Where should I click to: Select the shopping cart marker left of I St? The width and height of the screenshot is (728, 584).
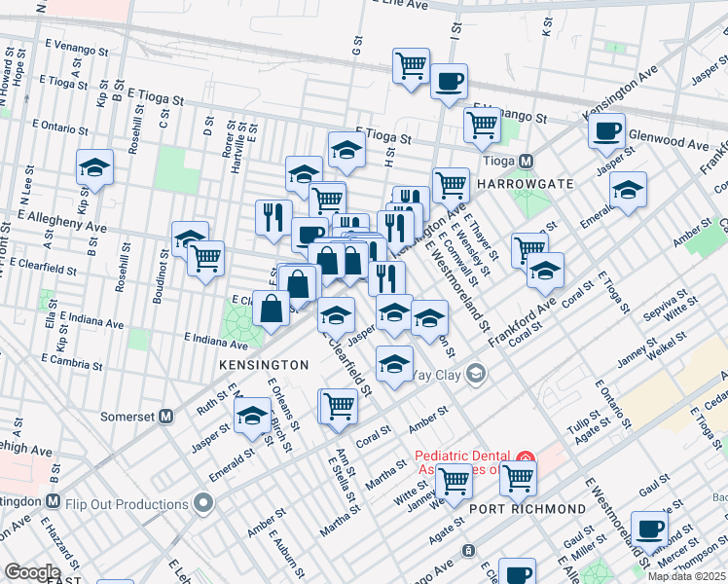[x=411, y=66]
